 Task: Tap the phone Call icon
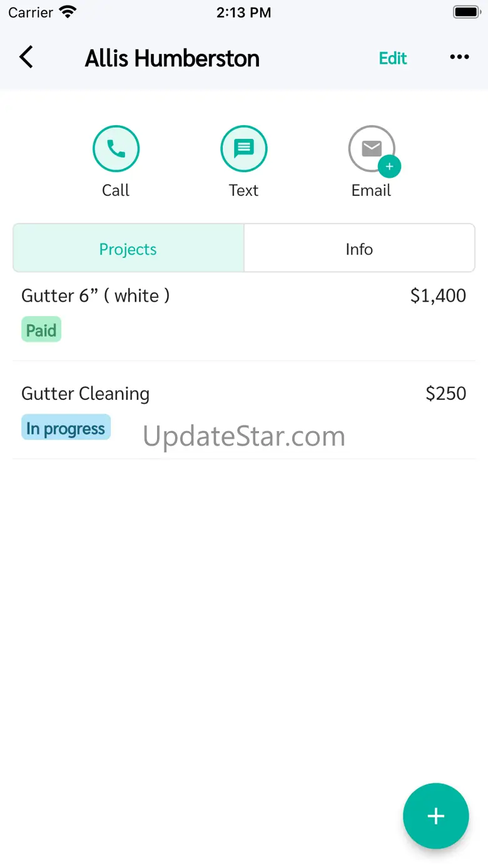click(116, 149)
